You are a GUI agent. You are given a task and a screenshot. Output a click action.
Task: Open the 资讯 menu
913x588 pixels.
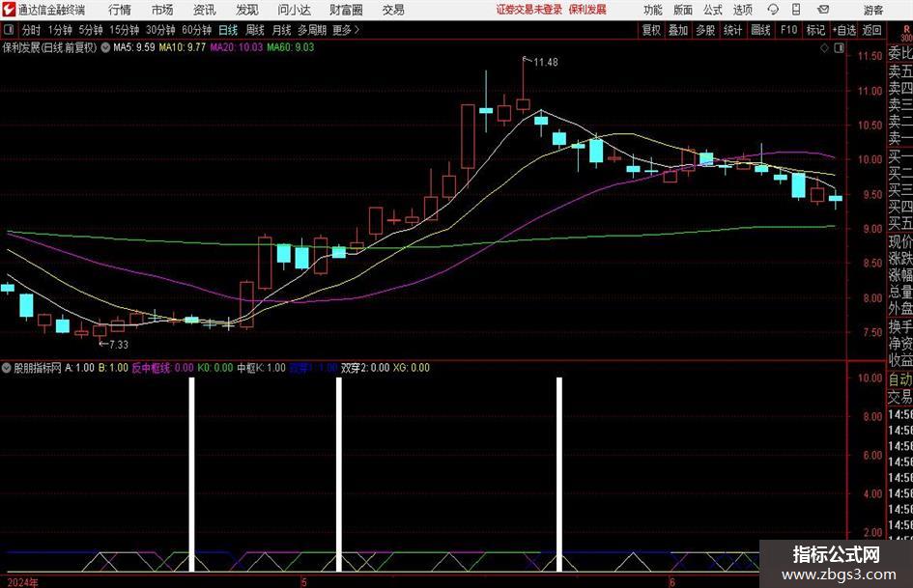(205, 10)
